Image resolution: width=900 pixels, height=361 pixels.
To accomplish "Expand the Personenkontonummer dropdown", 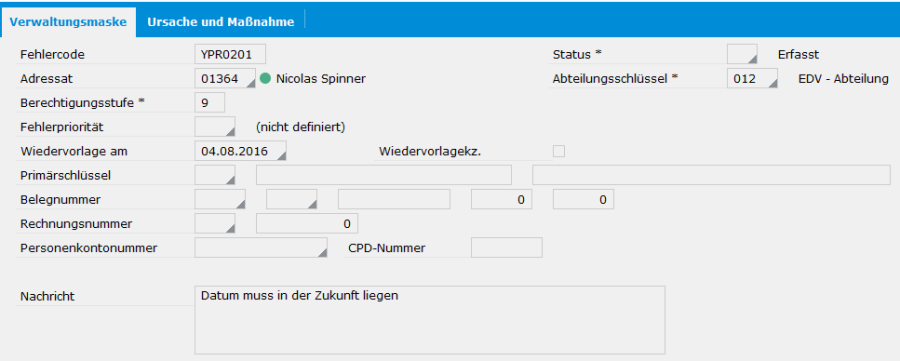I will tap(261, 248).
